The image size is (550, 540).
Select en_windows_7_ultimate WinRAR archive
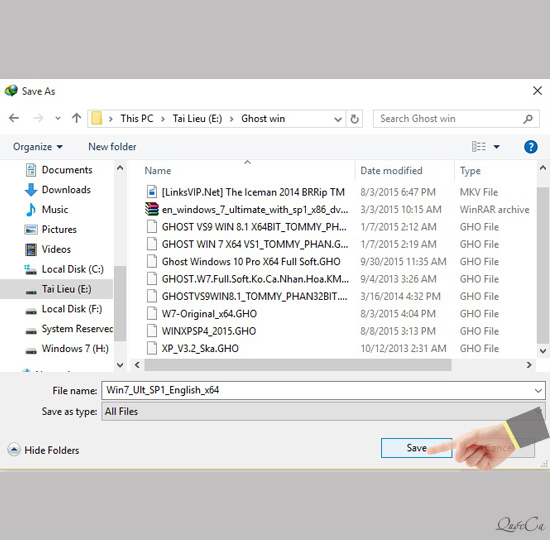[255, 210]
